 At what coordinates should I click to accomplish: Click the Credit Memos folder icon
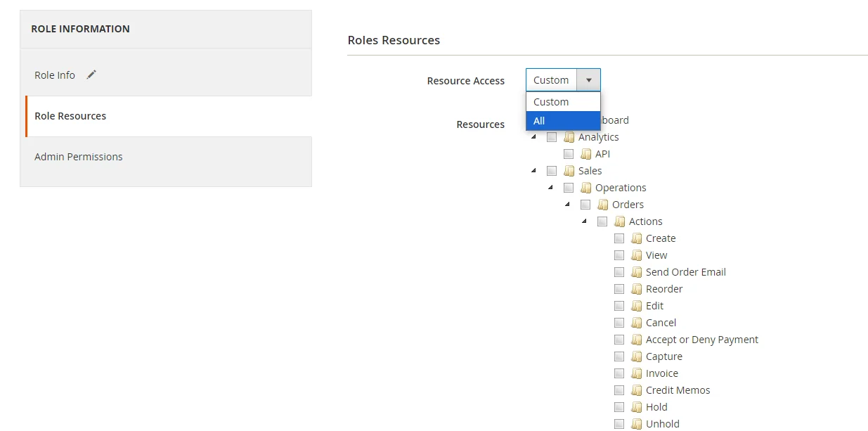tap(637, 390)
